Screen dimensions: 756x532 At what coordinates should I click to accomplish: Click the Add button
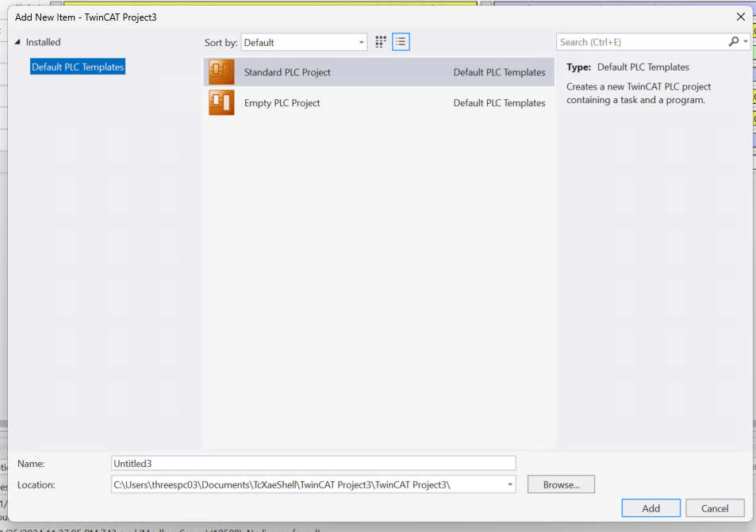tap(651, 508)
